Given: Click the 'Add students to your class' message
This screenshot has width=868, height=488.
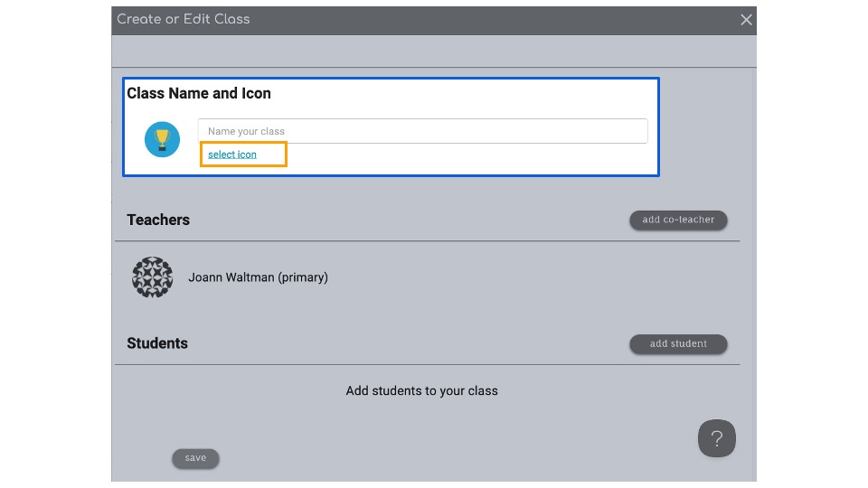Looking at the screenshot, I should click(421, 391).
